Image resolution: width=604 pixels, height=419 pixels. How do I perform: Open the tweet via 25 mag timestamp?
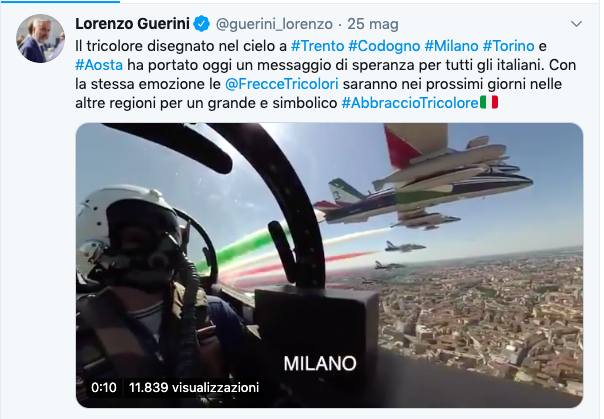pos(373,24)
